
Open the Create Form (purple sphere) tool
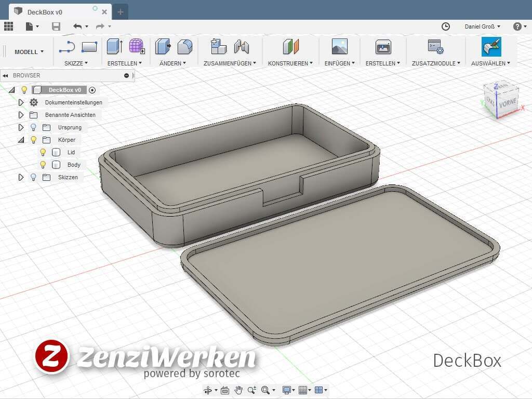pos(136,46)
